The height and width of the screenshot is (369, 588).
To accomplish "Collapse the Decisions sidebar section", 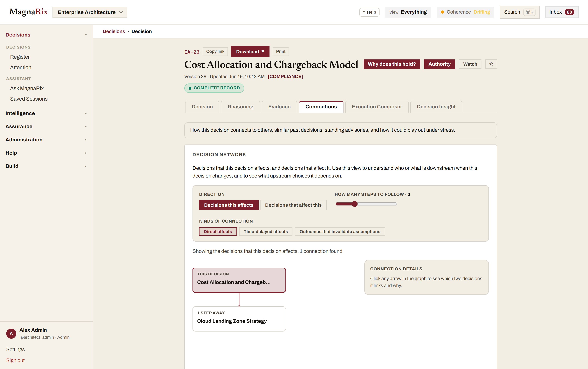I will point(46,35).
